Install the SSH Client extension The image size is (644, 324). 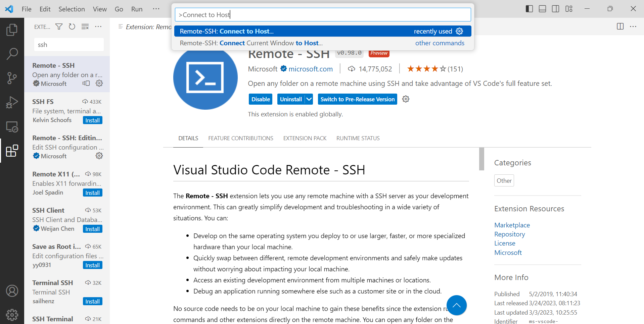click(92, 229)
